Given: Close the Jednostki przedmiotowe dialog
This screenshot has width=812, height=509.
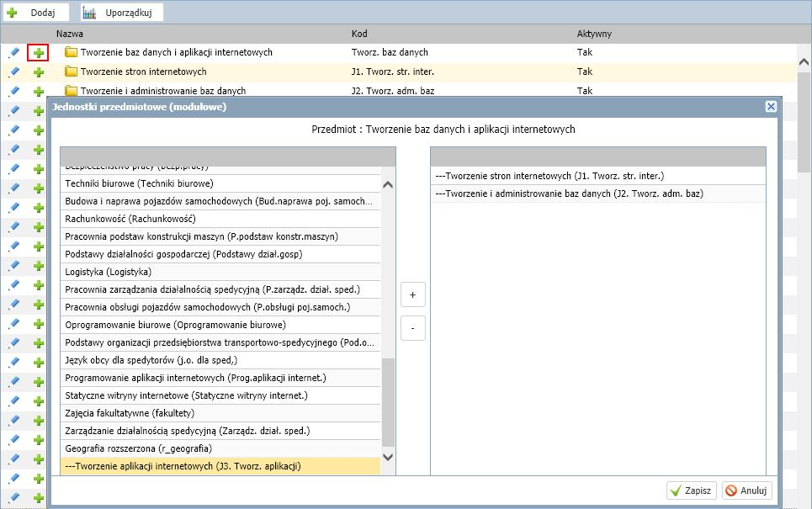Looking at the screenshot, I should coord(771,107).
